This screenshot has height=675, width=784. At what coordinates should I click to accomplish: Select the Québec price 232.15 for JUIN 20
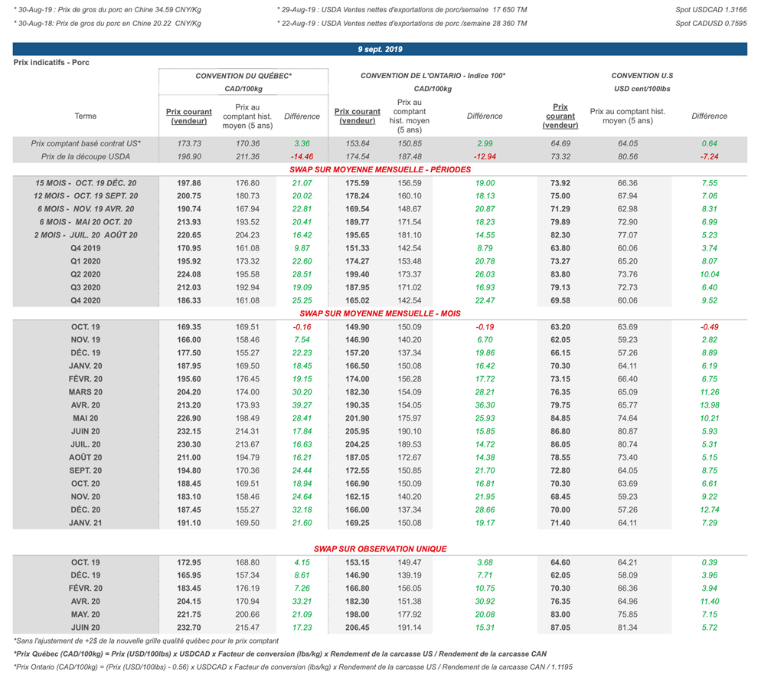[189, 431]
